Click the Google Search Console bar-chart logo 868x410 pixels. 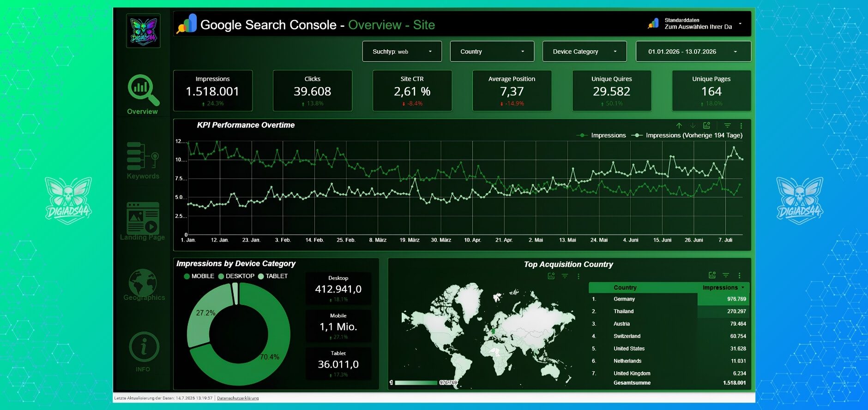click(x=187, y=24)
